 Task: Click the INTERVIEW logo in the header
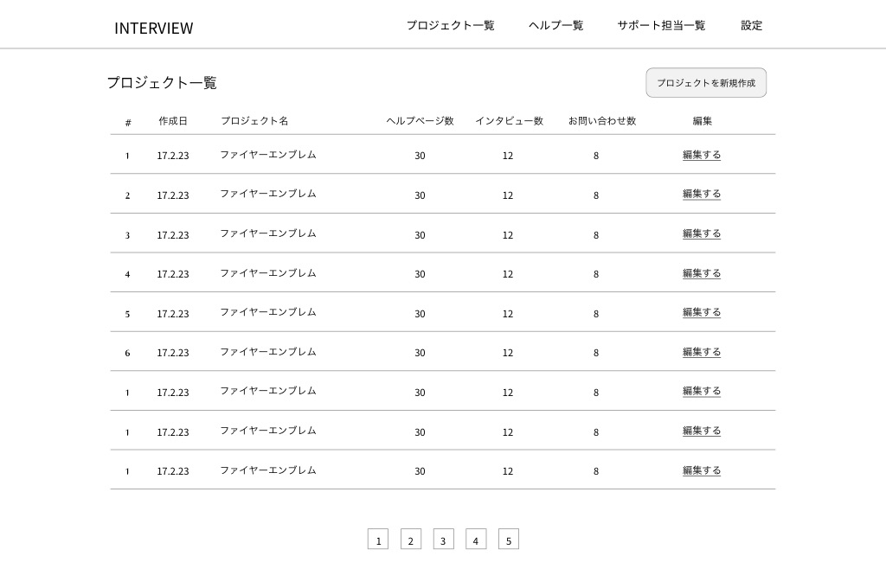154,28
